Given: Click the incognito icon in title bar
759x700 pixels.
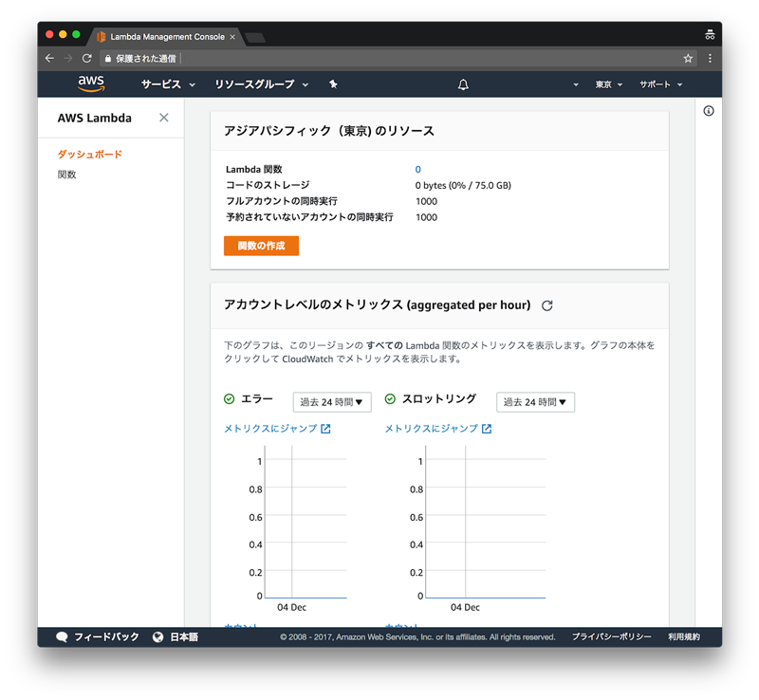Looking at the screenshot, I should (710, 34).
